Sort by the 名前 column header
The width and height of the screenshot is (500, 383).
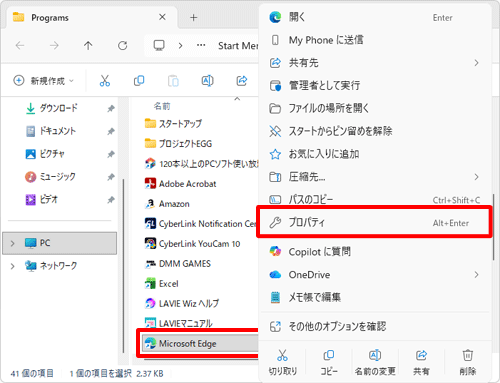click(162, 106)
